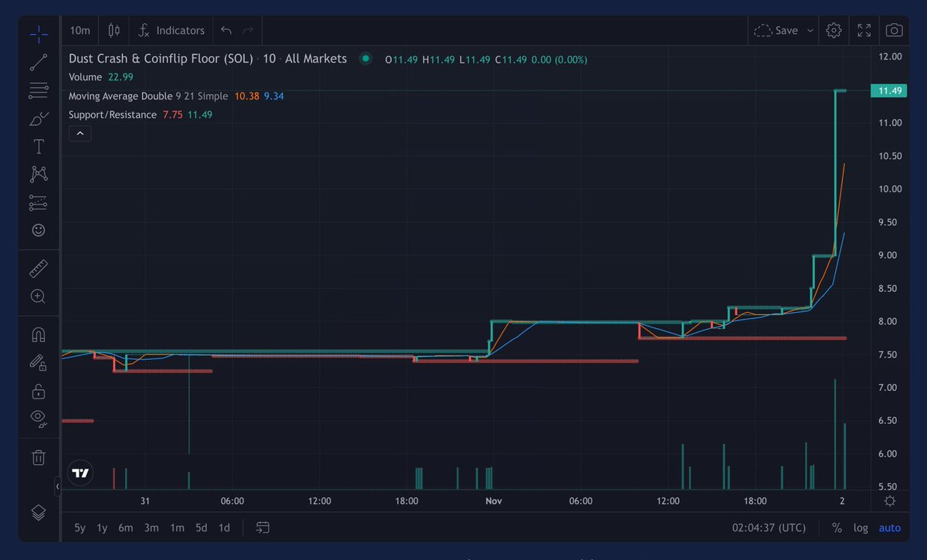Click the Nov date axis label
Screen dimensions: 927x560
tap(494, 501)
